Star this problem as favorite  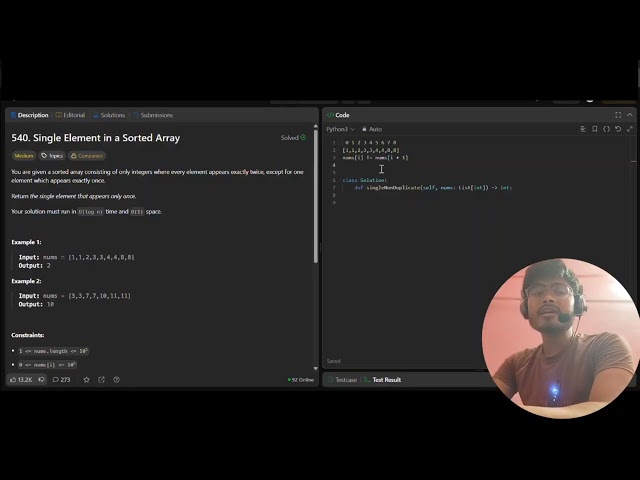pyautogui.click(x=87, y=380)
